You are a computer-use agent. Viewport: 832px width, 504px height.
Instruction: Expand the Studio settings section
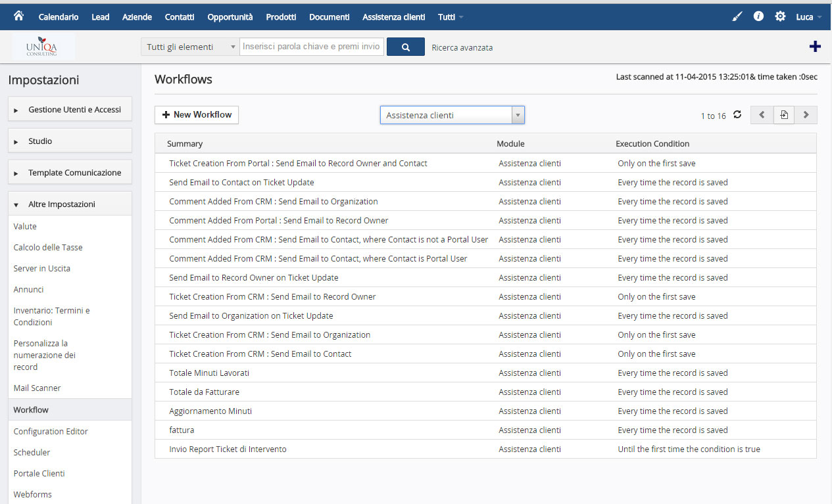coord(70,141)
